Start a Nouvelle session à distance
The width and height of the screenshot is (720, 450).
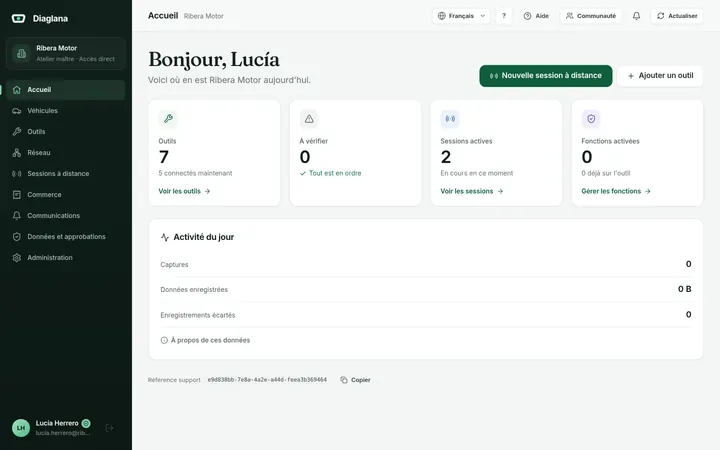546,76
